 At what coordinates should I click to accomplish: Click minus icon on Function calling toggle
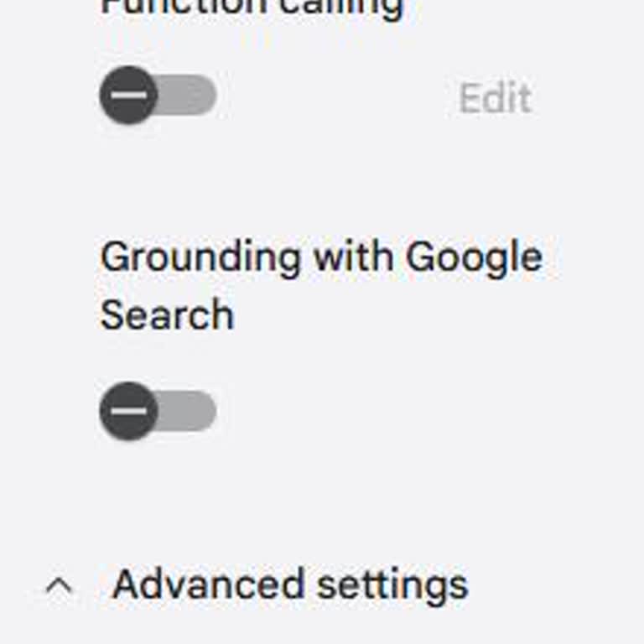tap(128, 96)
